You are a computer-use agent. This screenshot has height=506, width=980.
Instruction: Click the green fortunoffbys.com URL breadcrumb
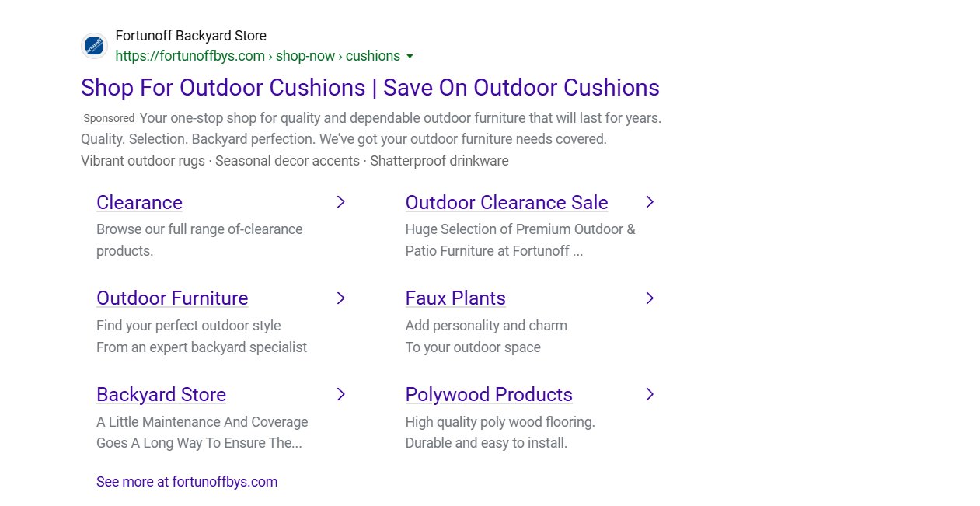[x=257, y=56]
